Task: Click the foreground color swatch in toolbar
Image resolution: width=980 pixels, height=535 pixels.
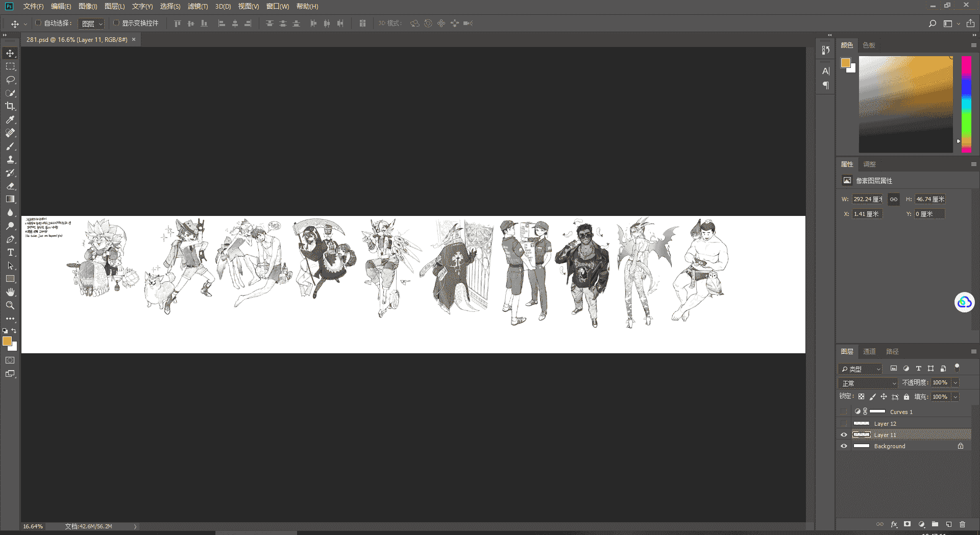Action: point(7,342)
